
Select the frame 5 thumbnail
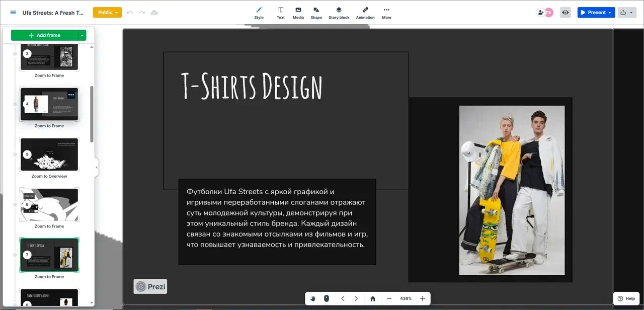pos(49,154)
